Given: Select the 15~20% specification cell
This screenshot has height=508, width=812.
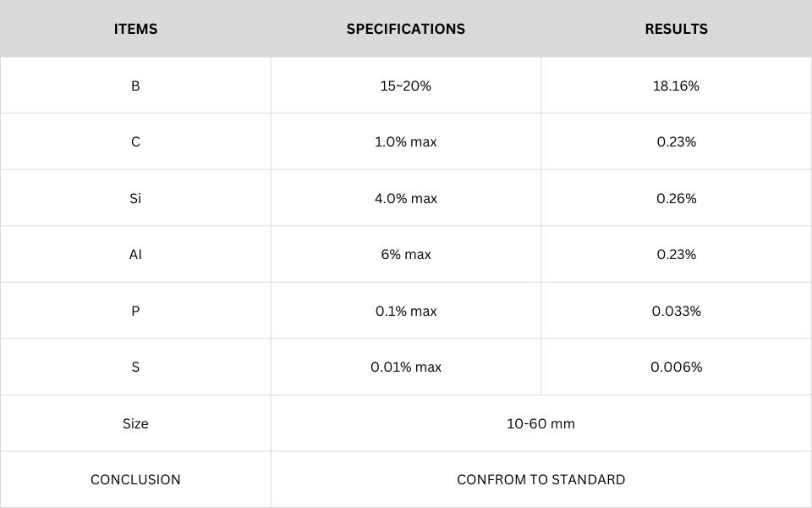Looking at the screenshot, I should [x=406, y=86].
